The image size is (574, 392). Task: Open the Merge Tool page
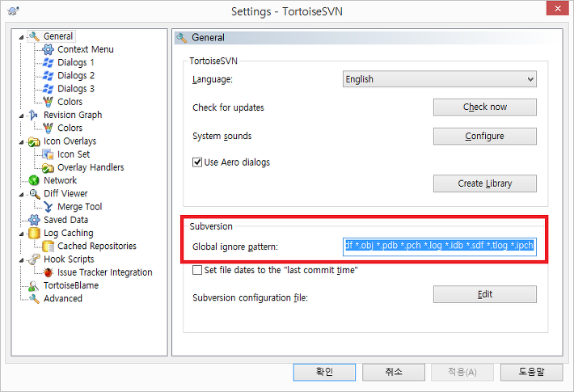pyautogui.click(x=80, y=207)
